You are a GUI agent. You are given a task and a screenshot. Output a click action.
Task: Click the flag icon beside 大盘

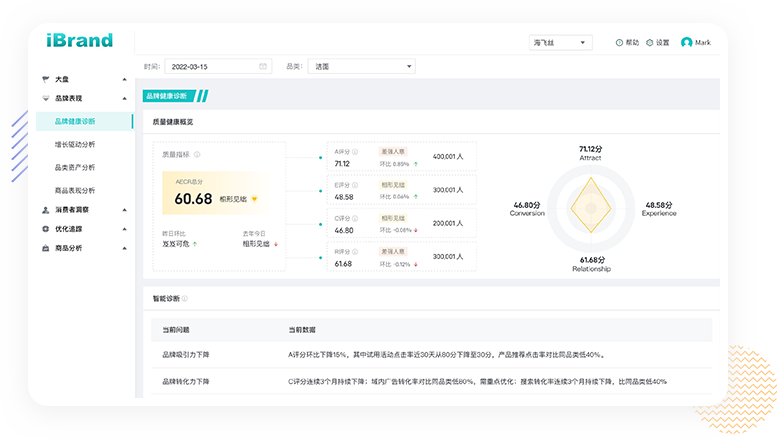pos(46,79)
